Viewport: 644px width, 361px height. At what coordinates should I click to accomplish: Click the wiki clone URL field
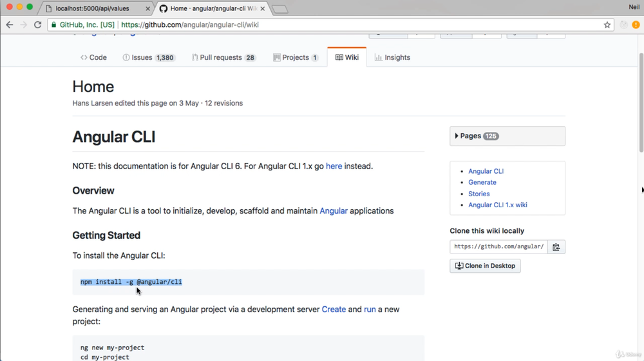498,247
